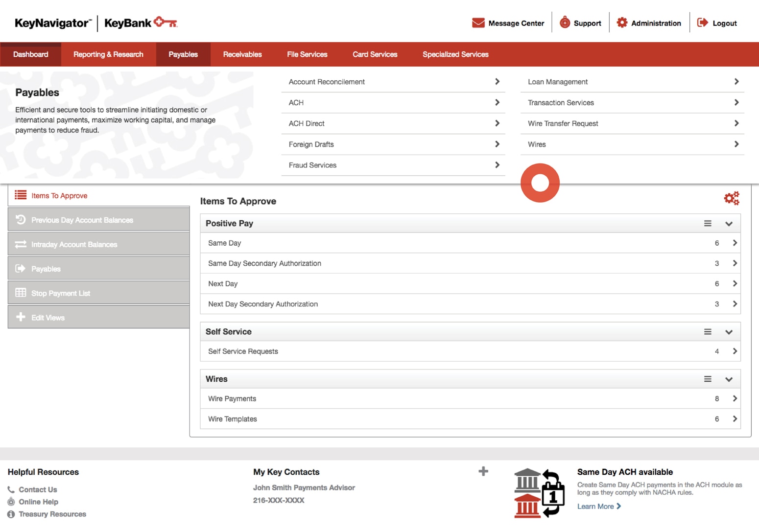
Task: Click Intraday Account Balances arrows icon
Action: [21, 244]
